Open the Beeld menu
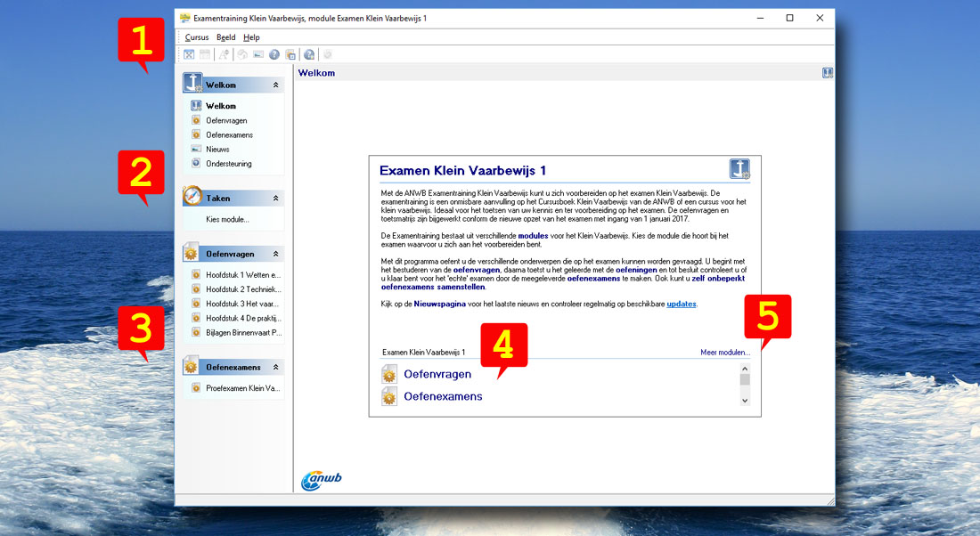980x536 pixels. click(226, 37)
